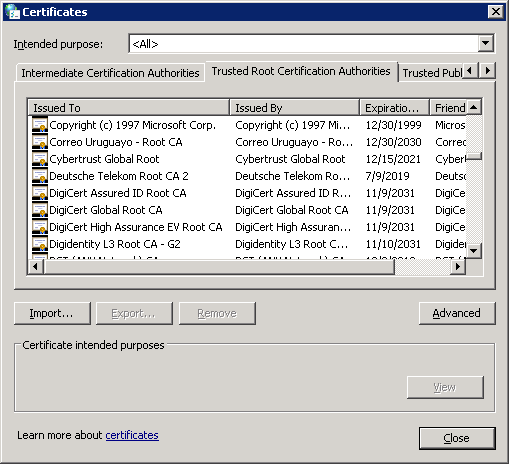
Task: Select the row DigiCert Global Root CA
Action: 247,210
